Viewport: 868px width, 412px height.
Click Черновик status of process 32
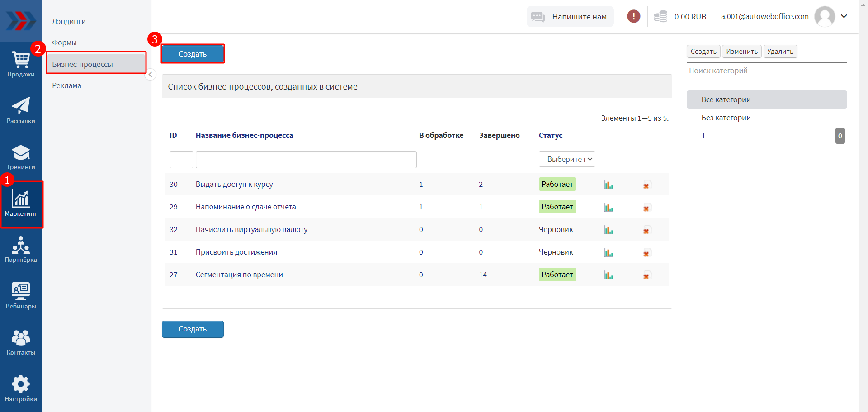556,229
